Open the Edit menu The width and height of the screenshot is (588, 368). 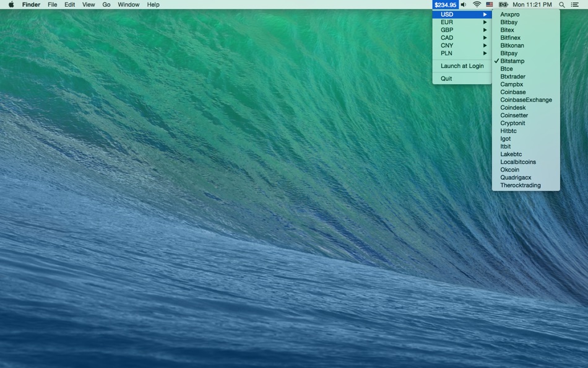tap(69, 4)
